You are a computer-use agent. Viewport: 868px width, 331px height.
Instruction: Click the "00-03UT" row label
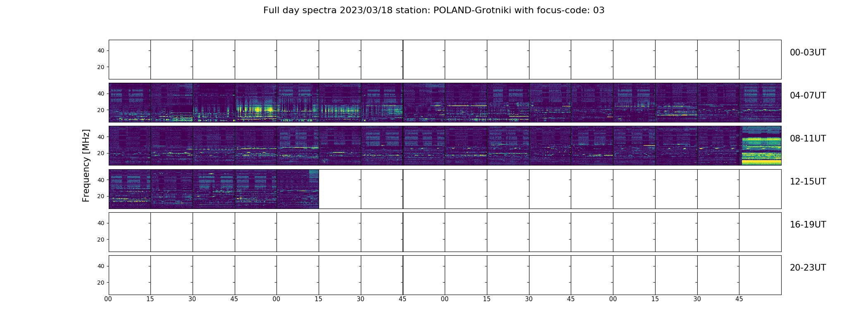point(808,53)
